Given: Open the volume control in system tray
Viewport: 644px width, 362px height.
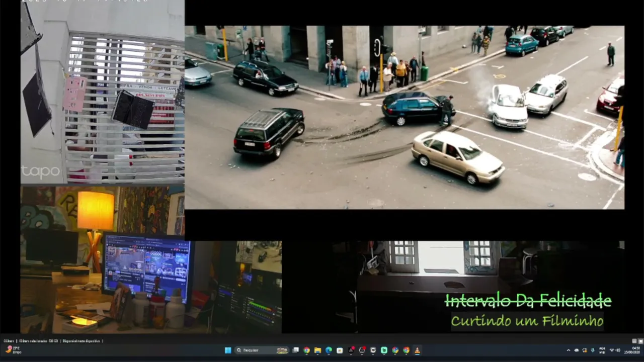Looking at the screenshot, I should coord(618,350).
